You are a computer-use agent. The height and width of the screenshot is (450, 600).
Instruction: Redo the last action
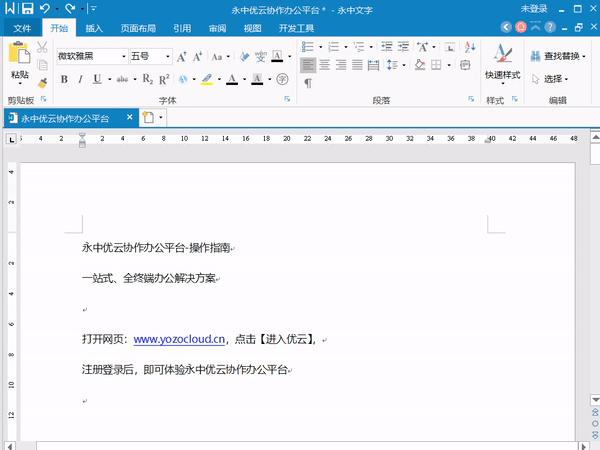point(70,8)
